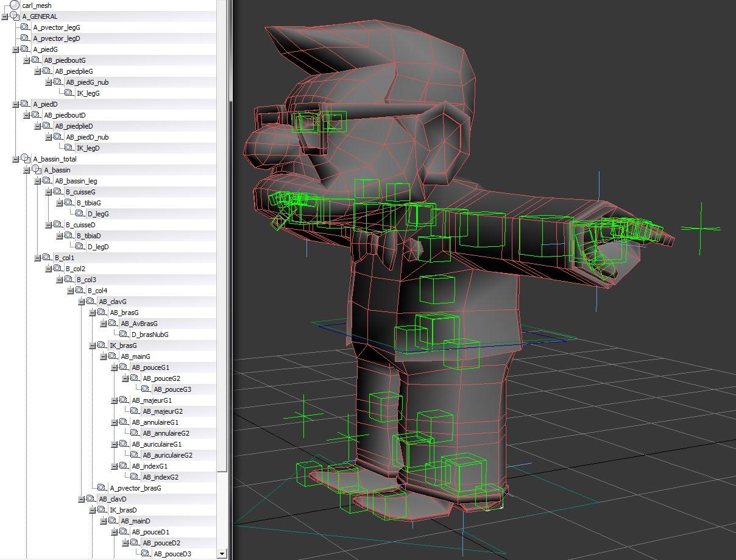
Task: Click the node icon beside A_bassin
Action: [x=36, y=170]
